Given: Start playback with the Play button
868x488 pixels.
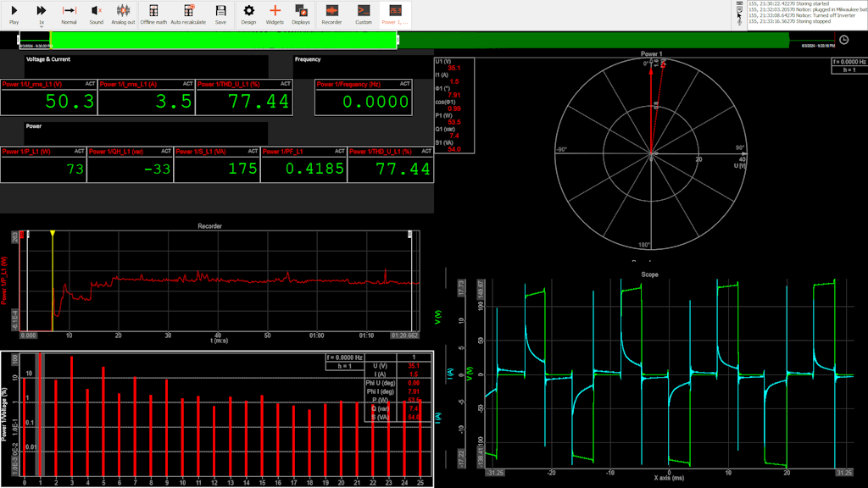Looking at the screenshot, I should pyautogui.click(x=14, y=14).
